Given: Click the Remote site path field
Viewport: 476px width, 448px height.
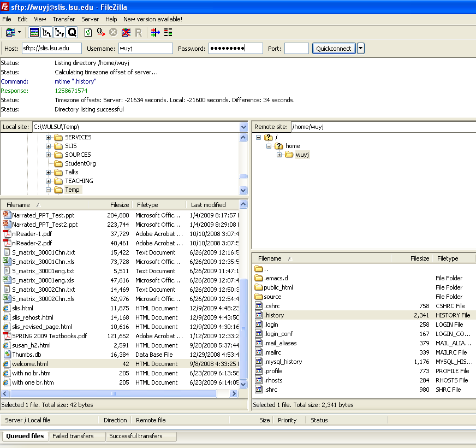Looking at the screenshot, I should click(x=383, y=127).
